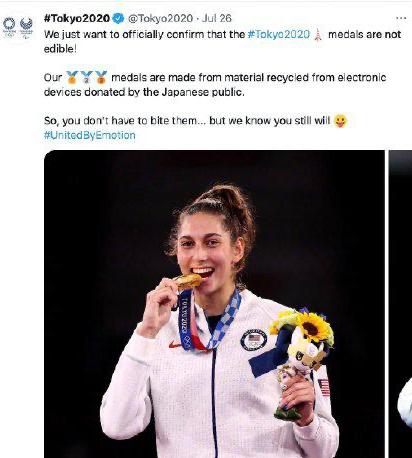Click the Tokyo Tower emoji
Screen dimensions: 412x458
pyautogui.click(x=318, y=35)
